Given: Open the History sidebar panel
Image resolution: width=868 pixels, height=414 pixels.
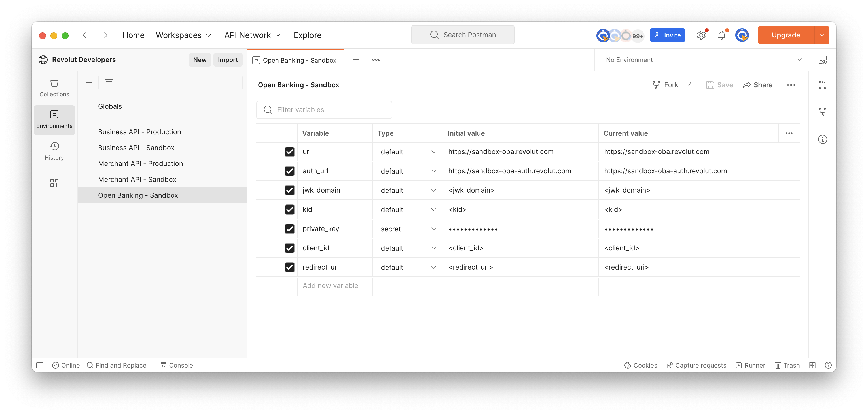Looking at the screenshot, I should (x=54, y=151).
